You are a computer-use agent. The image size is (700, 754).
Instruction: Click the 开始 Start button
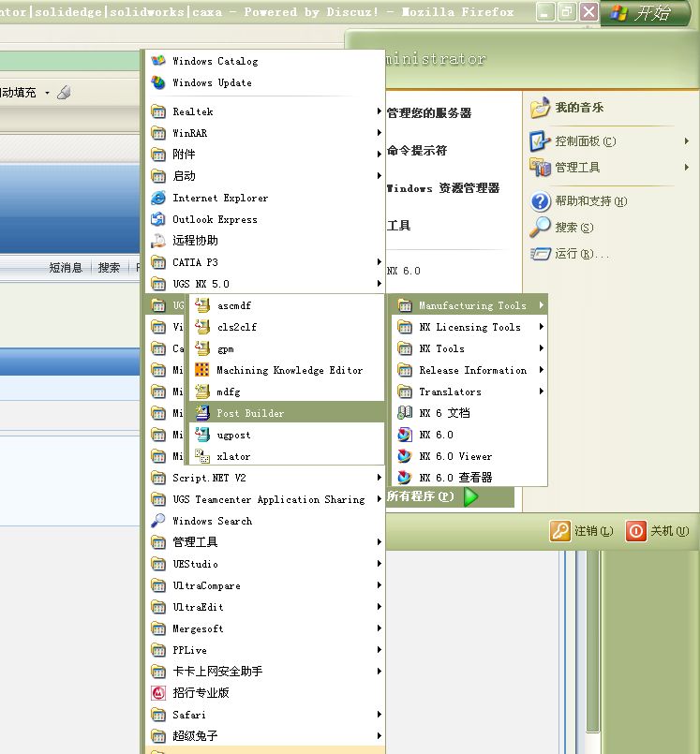pos(645,13)
